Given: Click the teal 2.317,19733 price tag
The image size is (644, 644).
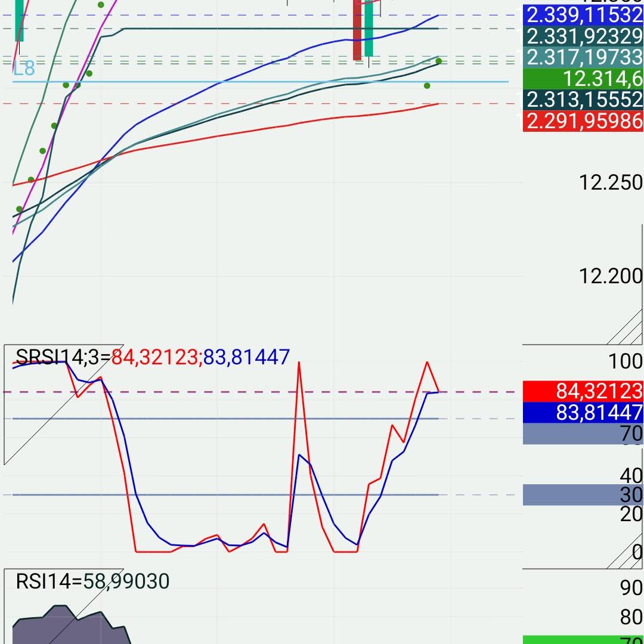Looking at the screenshot, I should (x=583, y=57).
